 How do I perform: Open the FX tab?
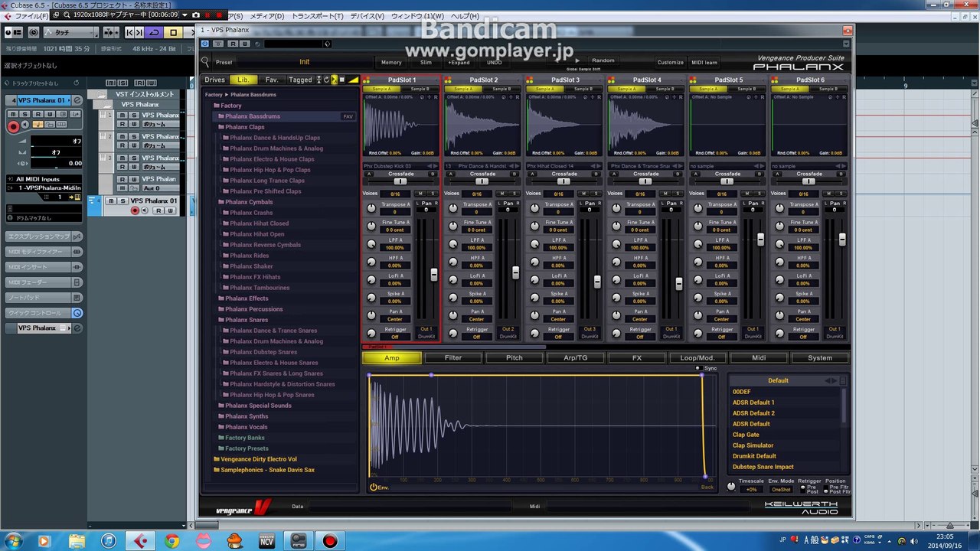[637, 357]
